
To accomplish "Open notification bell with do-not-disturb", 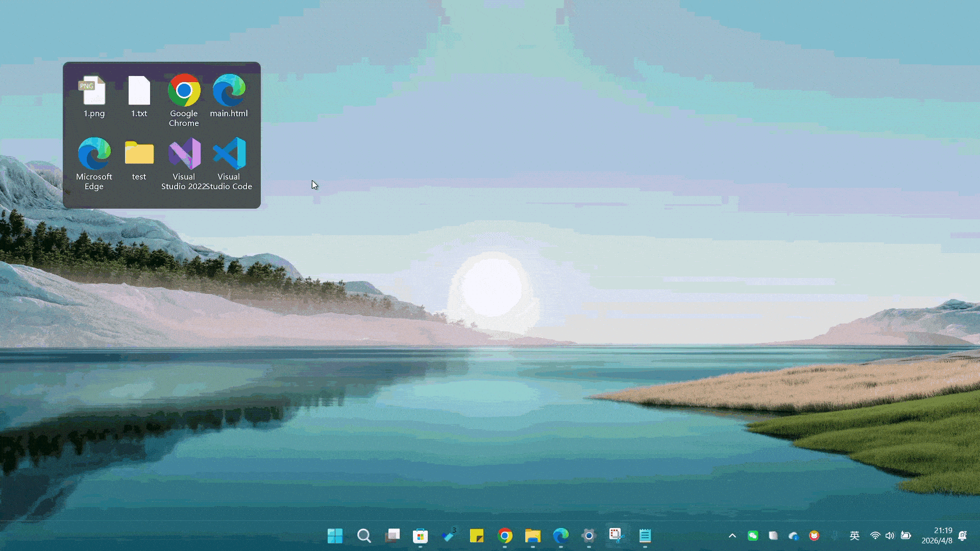I will tap(963, 536).
